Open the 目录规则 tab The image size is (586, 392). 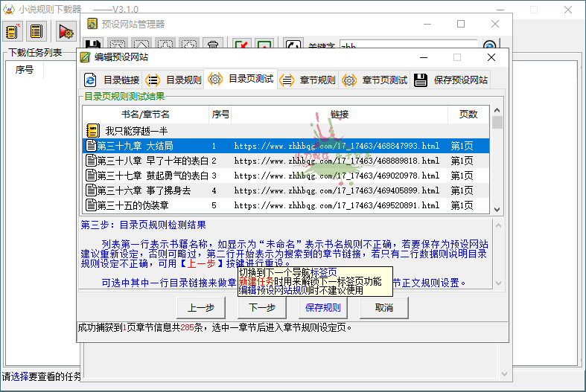pyautogui.click(x=173, y=80)
